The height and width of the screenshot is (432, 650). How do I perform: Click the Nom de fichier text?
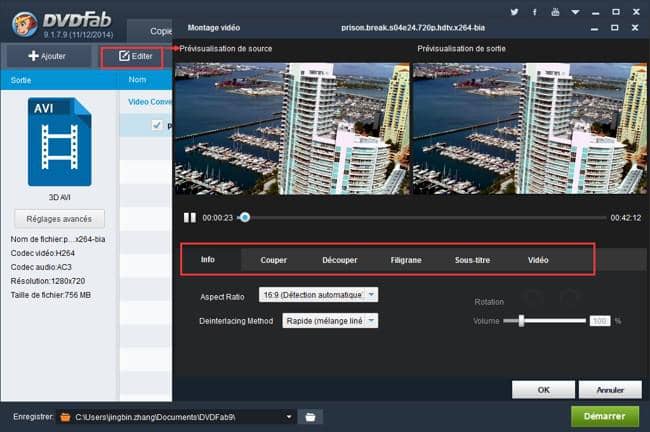(x=58, y=239)
